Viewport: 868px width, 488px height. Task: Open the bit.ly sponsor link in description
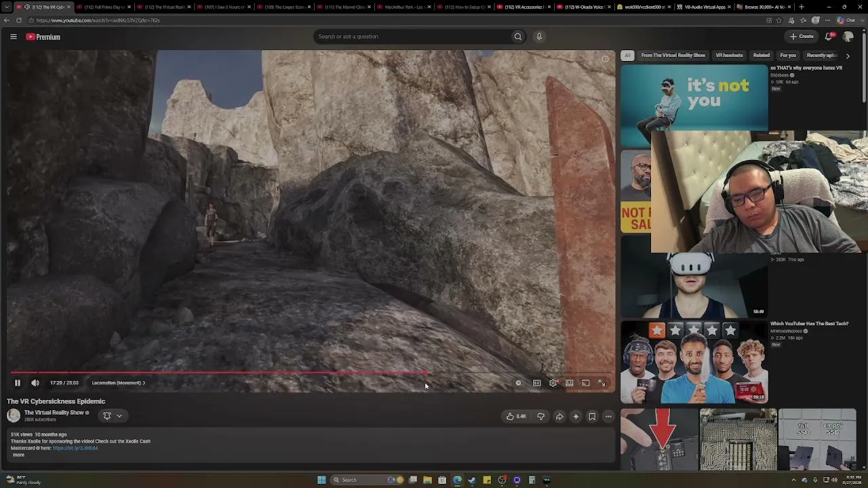tap(75, 448)
